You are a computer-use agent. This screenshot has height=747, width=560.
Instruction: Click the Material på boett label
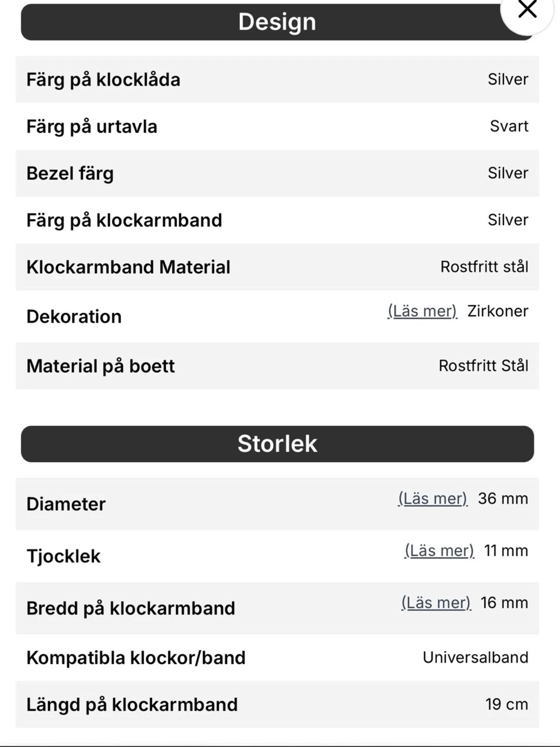[x=101, y=366]
